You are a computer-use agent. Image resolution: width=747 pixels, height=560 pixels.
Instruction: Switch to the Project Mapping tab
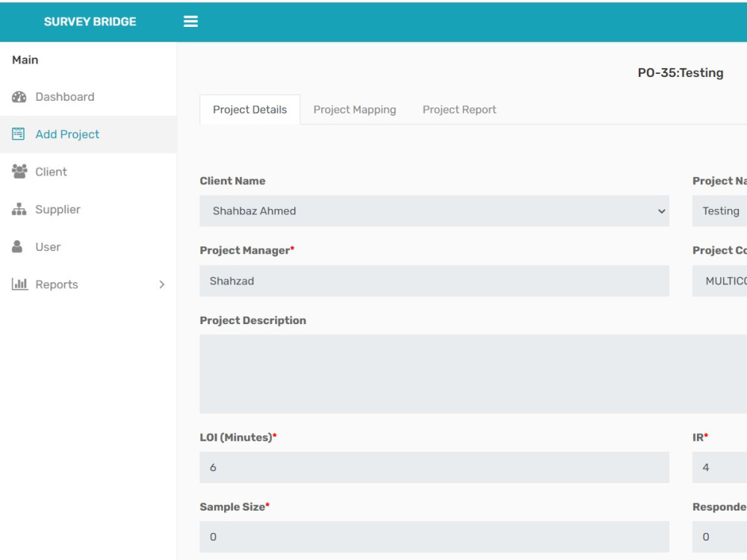point(354,110)
